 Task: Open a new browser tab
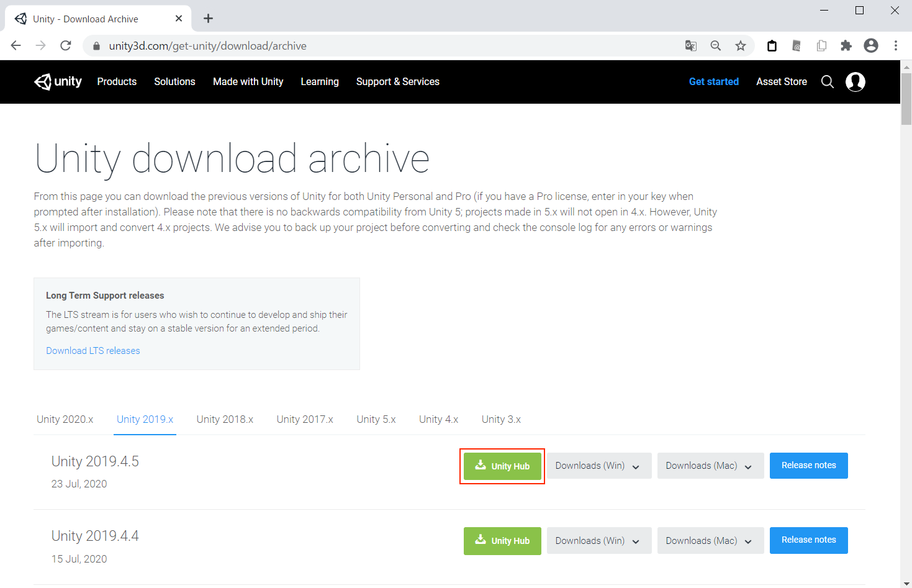click(208, 19)
